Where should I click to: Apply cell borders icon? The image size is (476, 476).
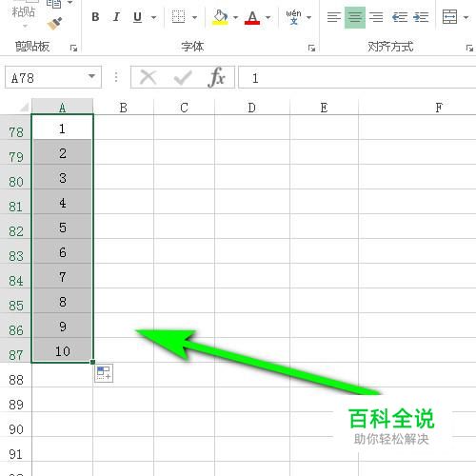[x=178, y=17]
